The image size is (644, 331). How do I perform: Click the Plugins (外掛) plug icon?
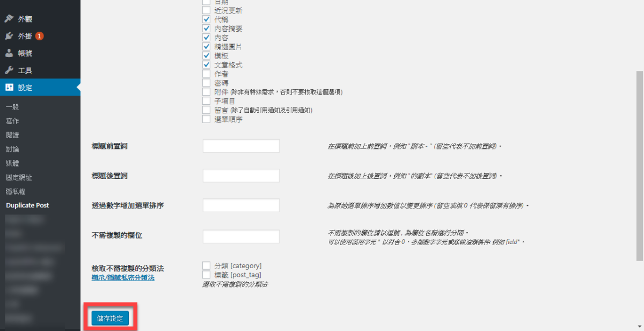(x=9, y=36)
